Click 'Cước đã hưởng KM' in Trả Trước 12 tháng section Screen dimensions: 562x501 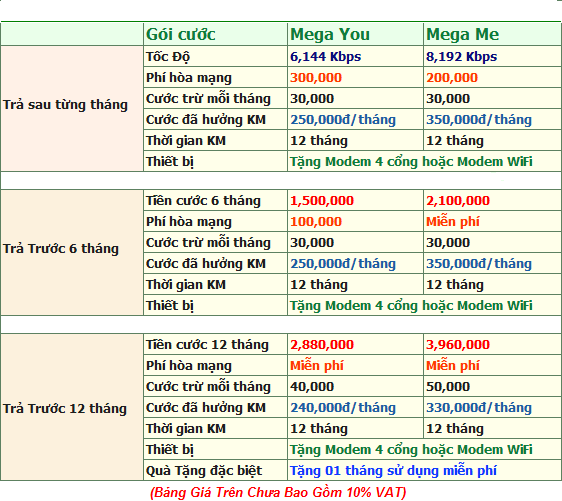point(206,408)
